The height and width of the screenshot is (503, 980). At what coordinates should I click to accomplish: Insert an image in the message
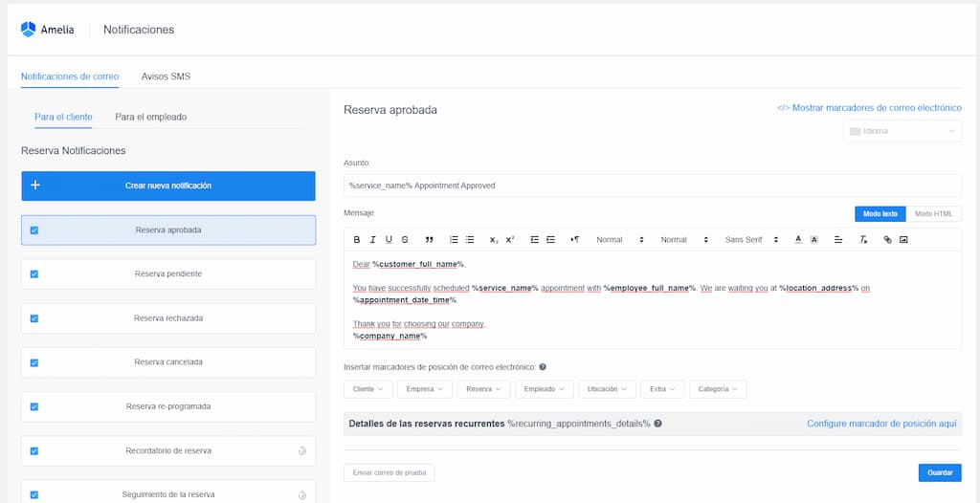click(x=903, y=239)
